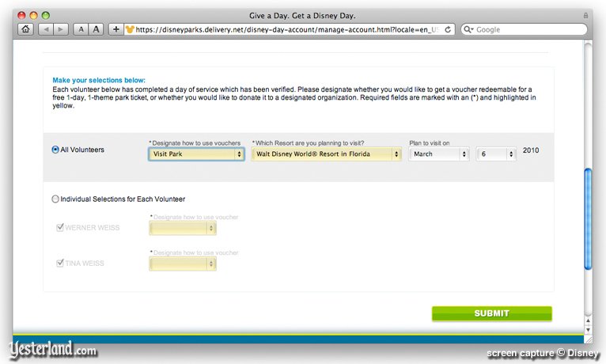Click the scrollbar down arrow
This screenshot has height=364, width=606.
tap(588, 330)
